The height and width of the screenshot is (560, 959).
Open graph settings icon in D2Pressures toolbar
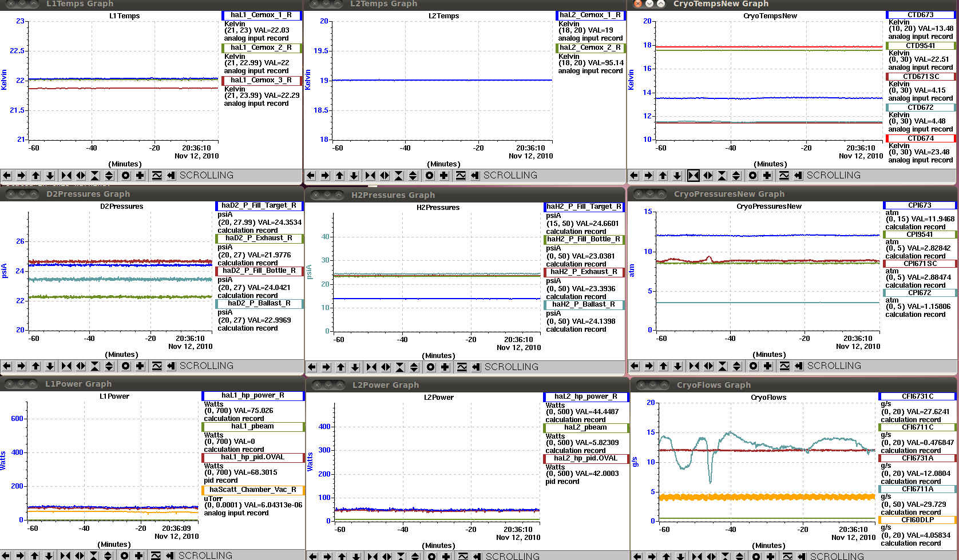pyautogui.click(x=157, y=366)
